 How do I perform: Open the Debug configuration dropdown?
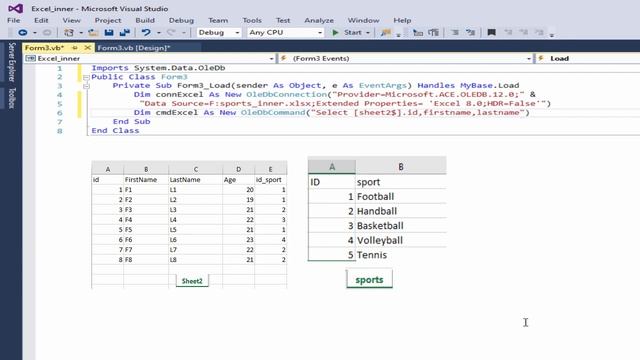(219, 32)
